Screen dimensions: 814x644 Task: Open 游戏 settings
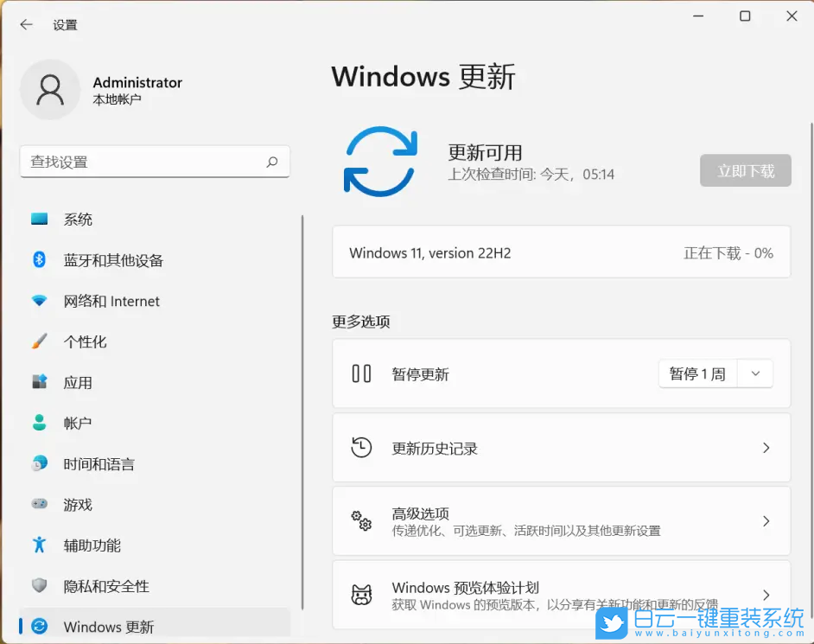79,505
